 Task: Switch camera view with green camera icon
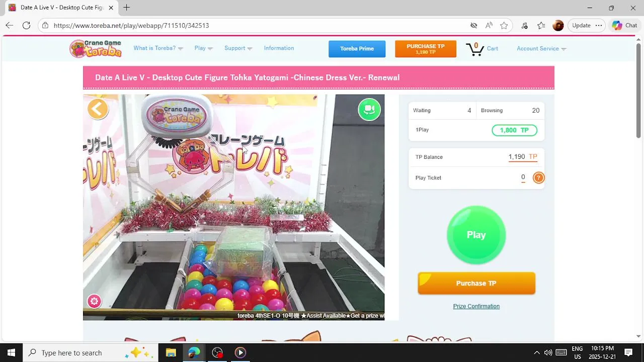[369, 109]
